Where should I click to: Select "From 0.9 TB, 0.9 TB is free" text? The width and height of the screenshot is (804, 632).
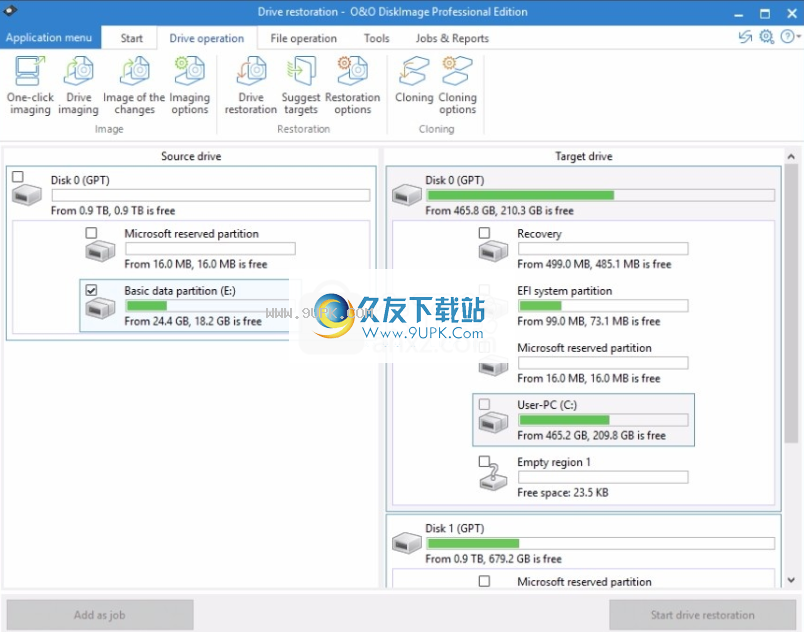coord(113,211)
